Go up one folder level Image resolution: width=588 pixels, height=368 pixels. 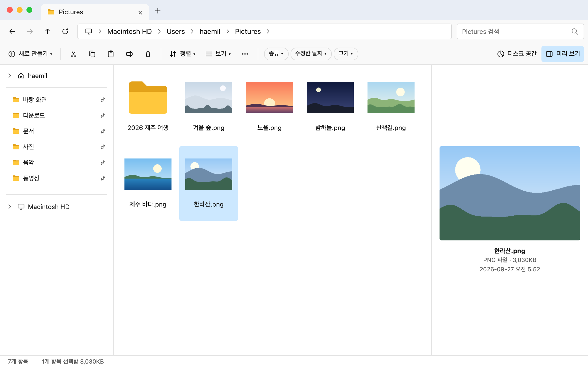(x=47, y=31)
